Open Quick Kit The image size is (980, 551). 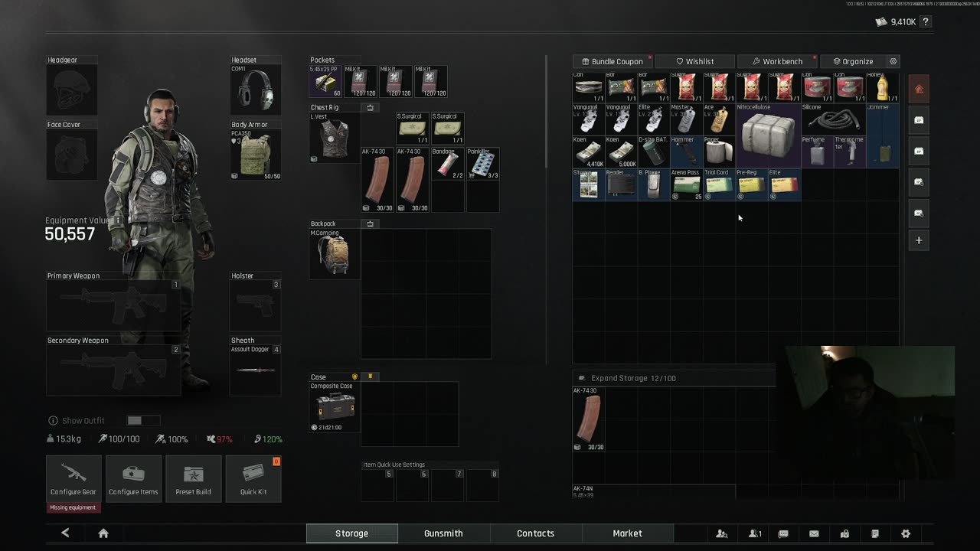(253, 478)
